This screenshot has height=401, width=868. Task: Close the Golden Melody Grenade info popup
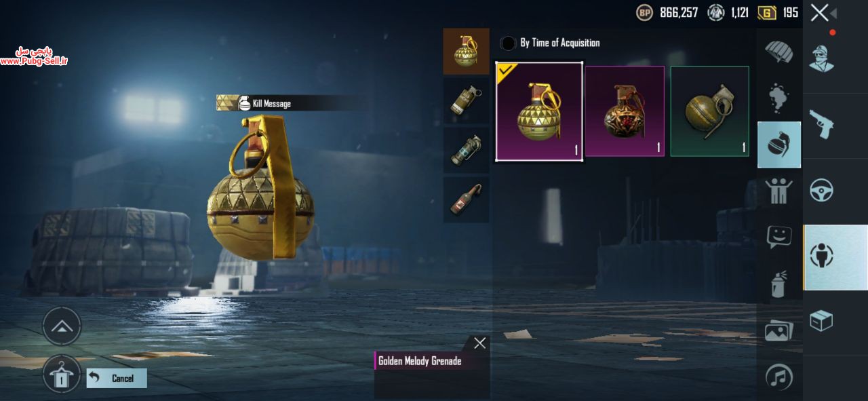pos(480,343)
